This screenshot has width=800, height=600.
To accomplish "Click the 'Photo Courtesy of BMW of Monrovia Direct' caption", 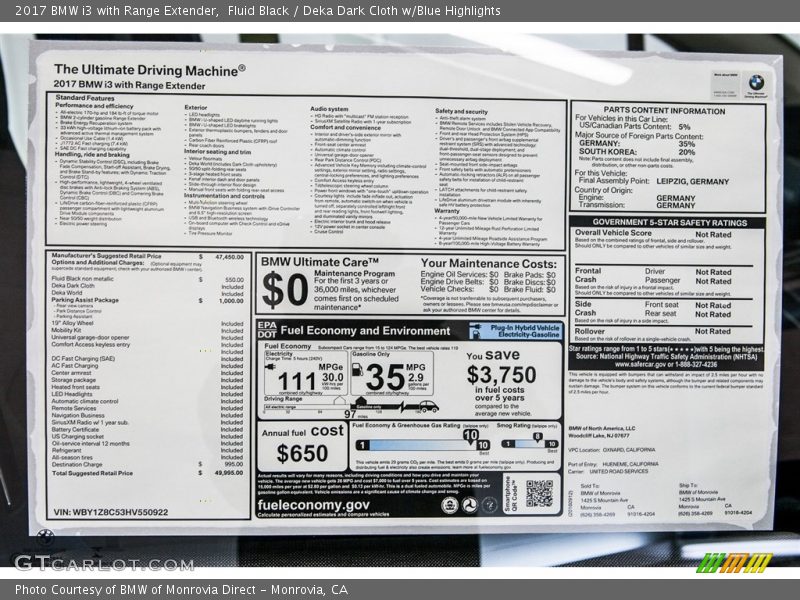I will pos(181,590).
